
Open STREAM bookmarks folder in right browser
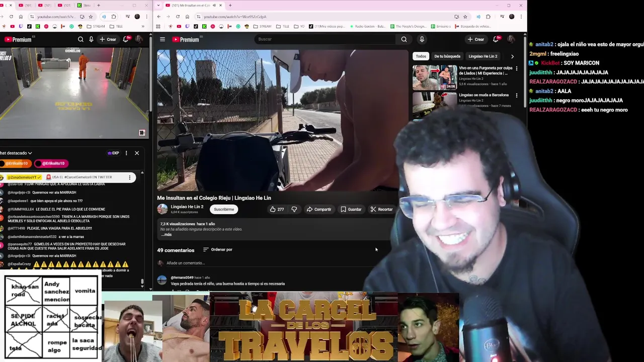point(262,26)
